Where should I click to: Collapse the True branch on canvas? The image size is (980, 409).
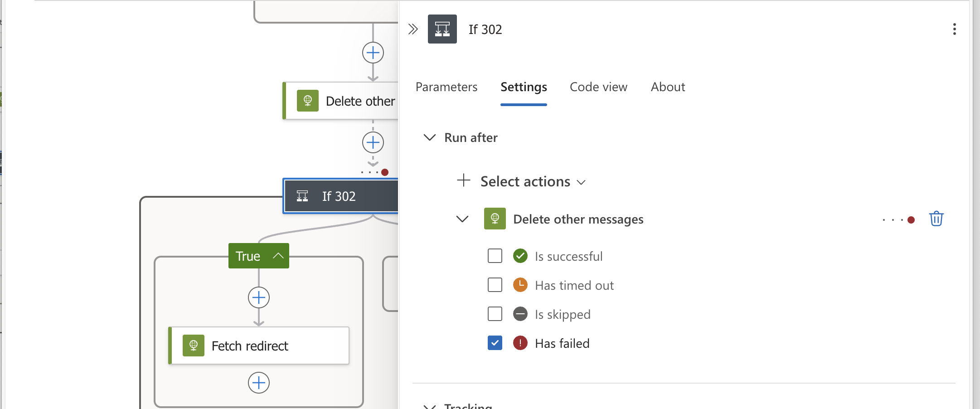(x=277, y=255)
